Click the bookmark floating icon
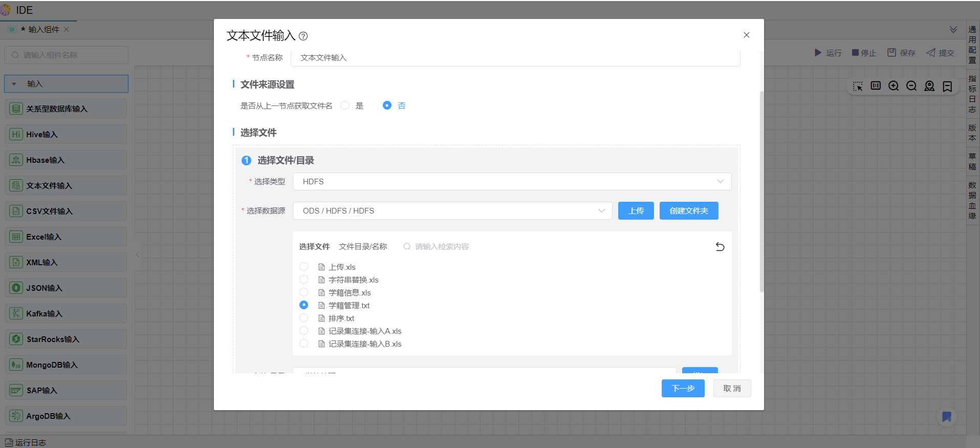Viewport: 980px width, 448px height. tap(946, 417)
